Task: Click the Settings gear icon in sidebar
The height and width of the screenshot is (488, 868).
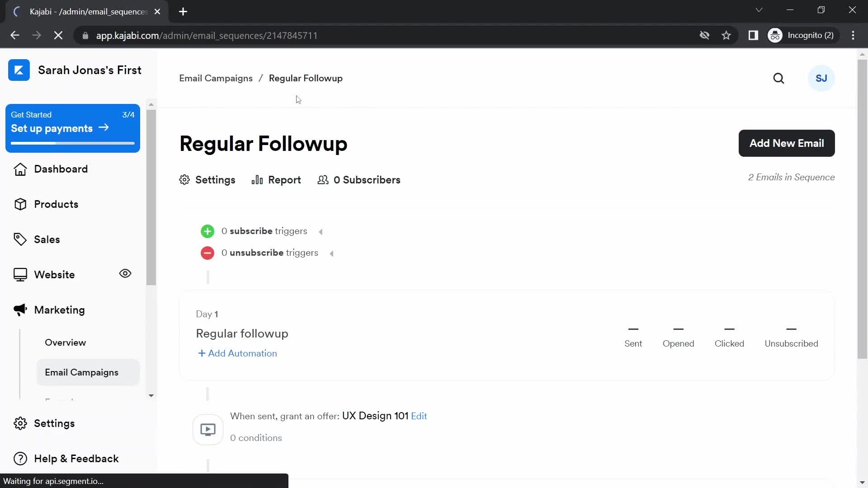Action: (x=20, y=423)
